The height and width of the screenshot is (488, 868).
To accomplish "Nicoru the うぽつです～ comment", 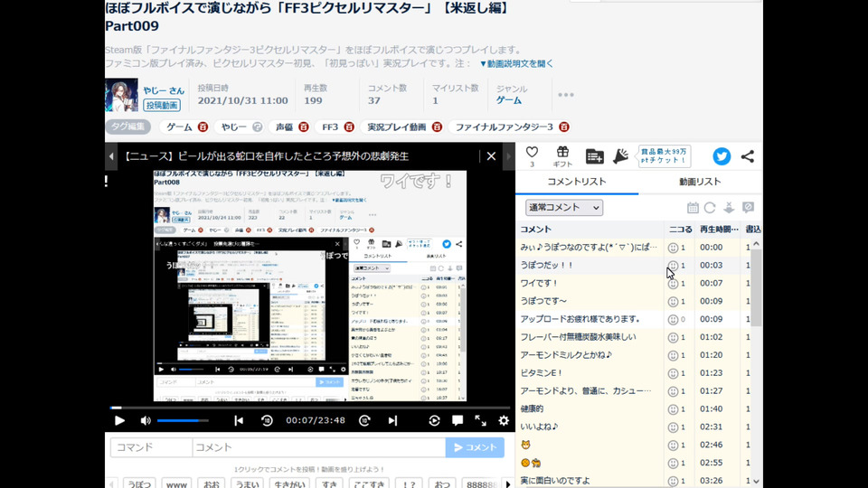I will click(673, 302).
